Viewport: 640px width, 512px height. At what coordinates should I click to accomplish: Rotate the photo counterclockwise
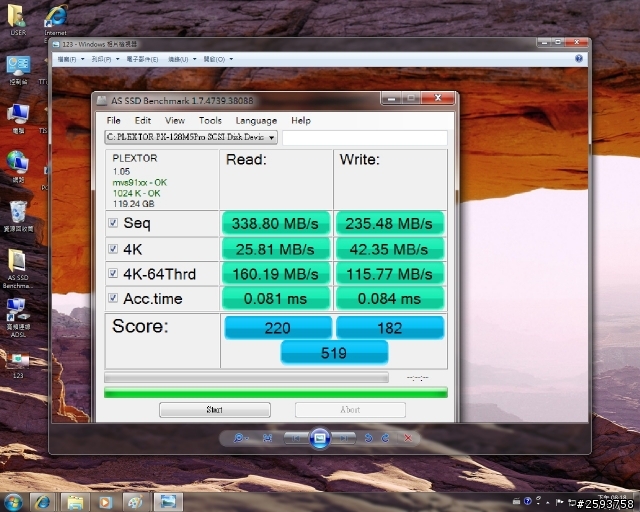click(368, 438)
